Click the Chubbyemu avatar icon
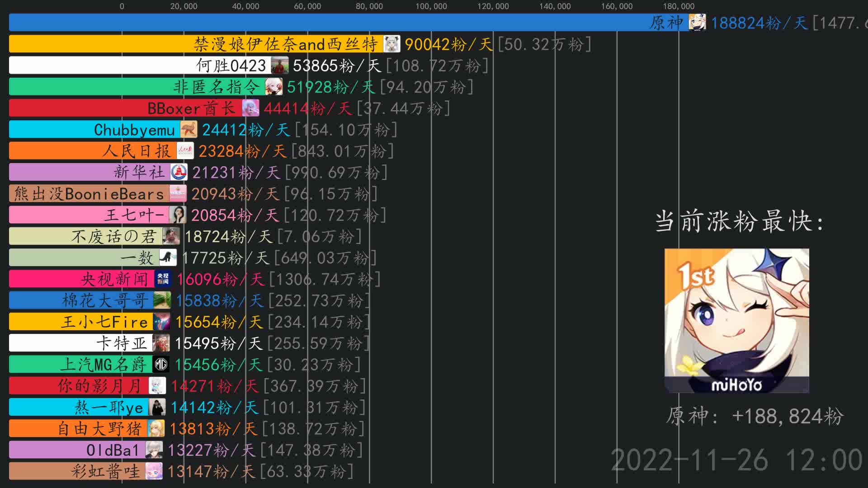The height and width of the screenshot is (488, 868). (189, 129)
